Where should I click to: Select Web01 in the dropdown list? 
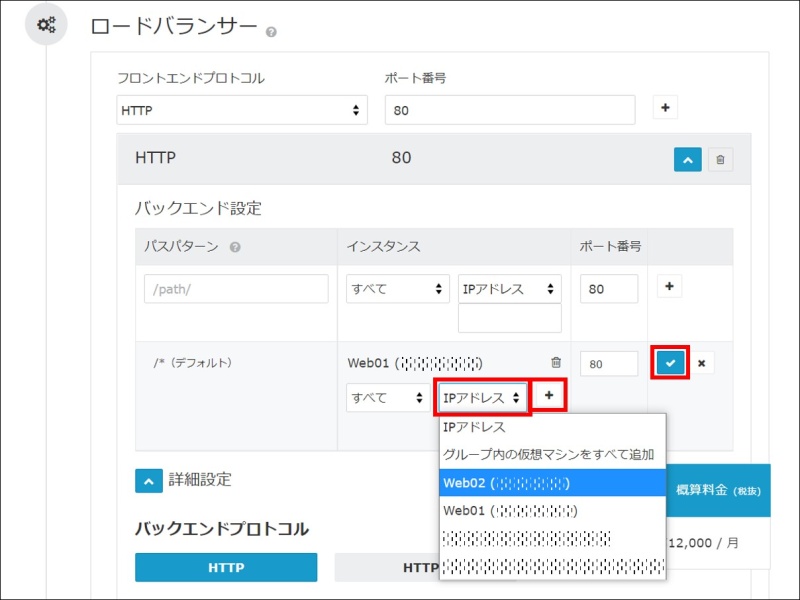(x=552, y=511)
